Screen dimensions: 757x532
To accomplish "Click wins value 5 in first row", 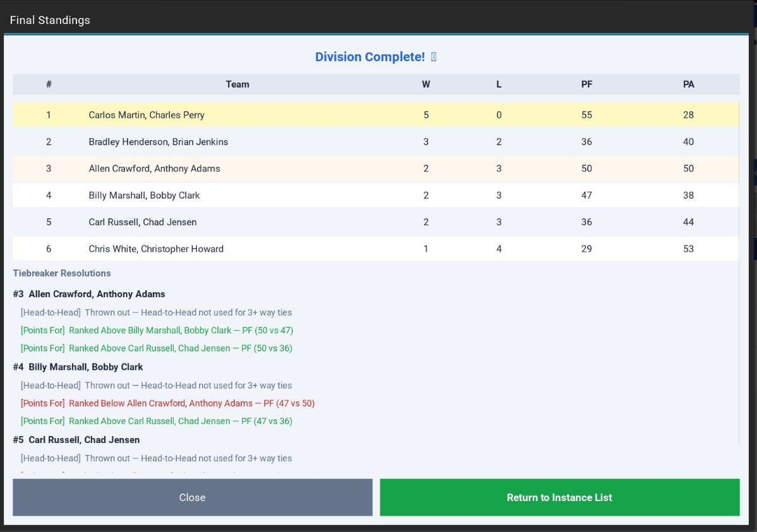I will pyautogui.click(x=426, y=115).
